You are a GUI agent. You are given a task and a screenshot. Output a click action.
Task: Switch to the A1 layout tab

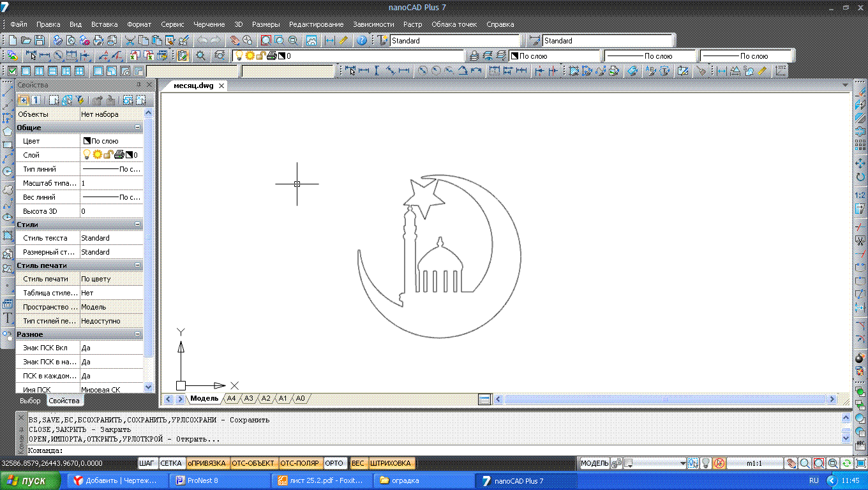click(283, 399)
